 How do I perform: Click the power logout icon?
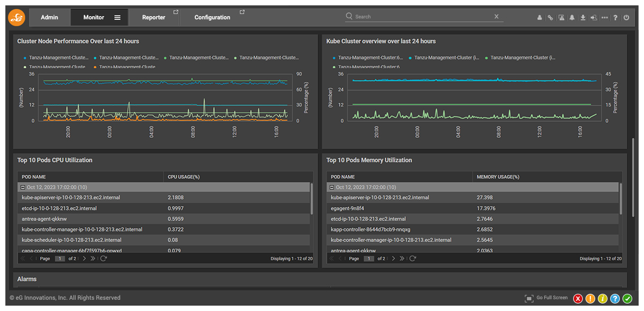point(626,17)
